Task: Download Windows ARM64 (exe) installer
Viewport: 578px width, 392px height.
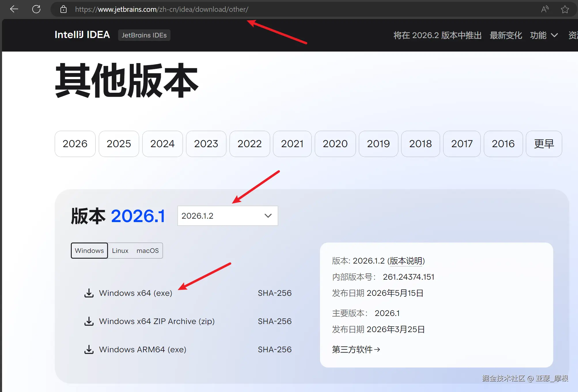Action: coord(143,349)
